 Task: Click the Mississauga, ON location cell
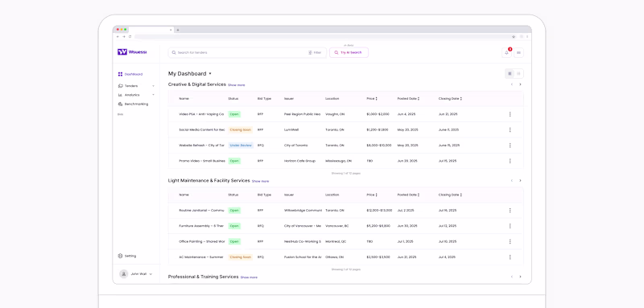point(338,161)
